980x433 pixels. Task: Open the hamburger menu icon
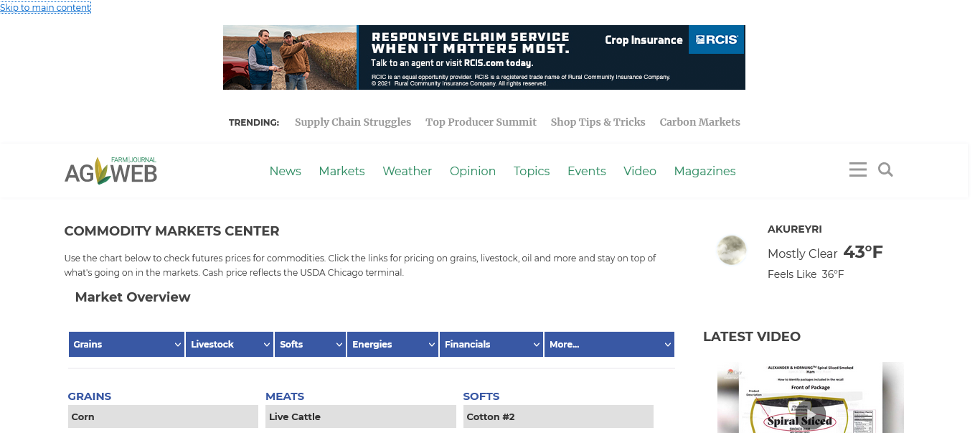[x=857, y=169]
